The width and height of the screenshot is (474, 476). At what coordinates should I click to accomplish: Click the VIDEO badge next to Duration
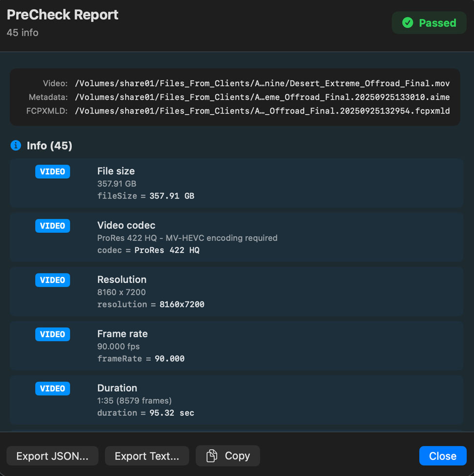pyautogui.click(x=53, y=389)
